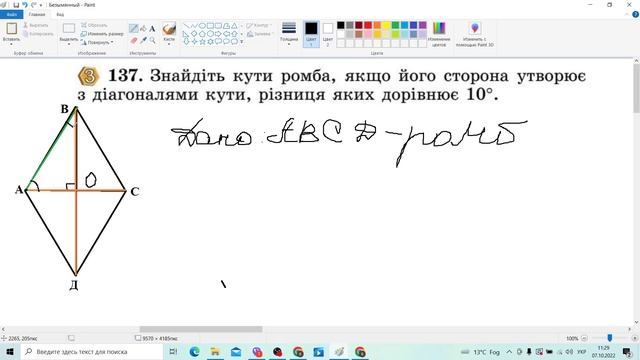
Task: Open the shape Fill (Заливка) dropdown
Action: coord(260,34)
